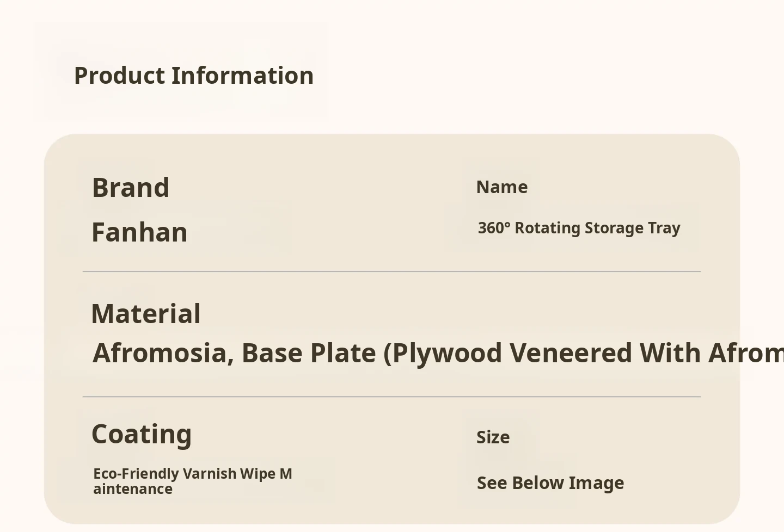784x532 pixels.
Task: Click the Coating label
Action: pyautogui.click(x=142, y=434)
